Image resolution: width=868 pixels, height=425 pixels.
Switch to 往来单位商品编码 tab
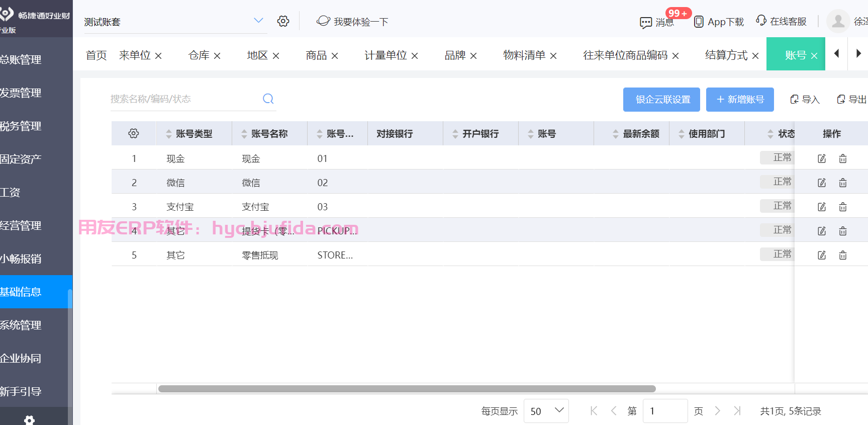pyautogui.click(x=625, y=55)
